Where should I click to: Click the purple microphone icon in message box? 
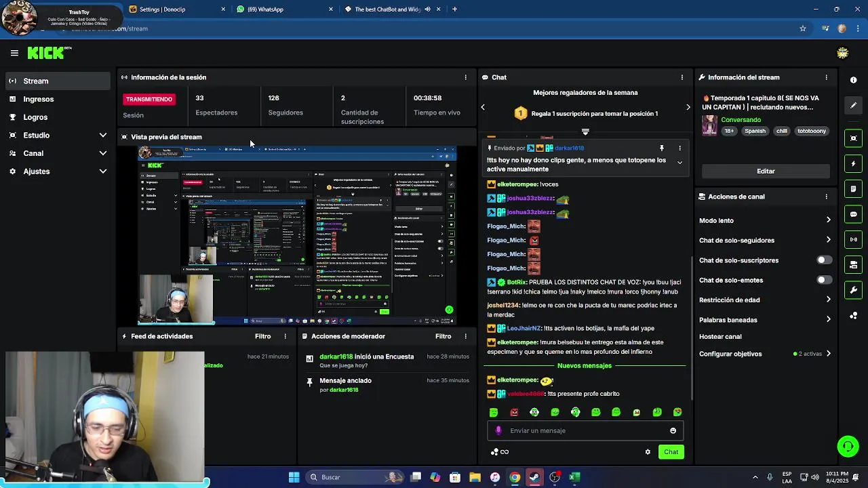point(498,430)
